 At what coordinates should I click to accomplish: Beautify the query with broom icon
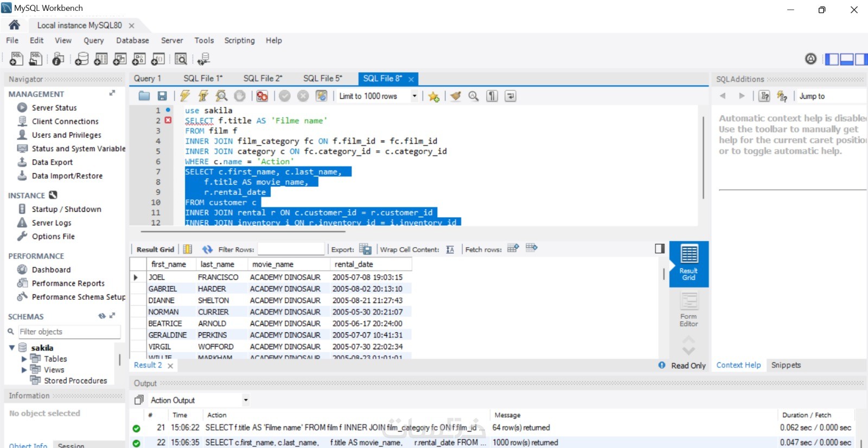456,96
